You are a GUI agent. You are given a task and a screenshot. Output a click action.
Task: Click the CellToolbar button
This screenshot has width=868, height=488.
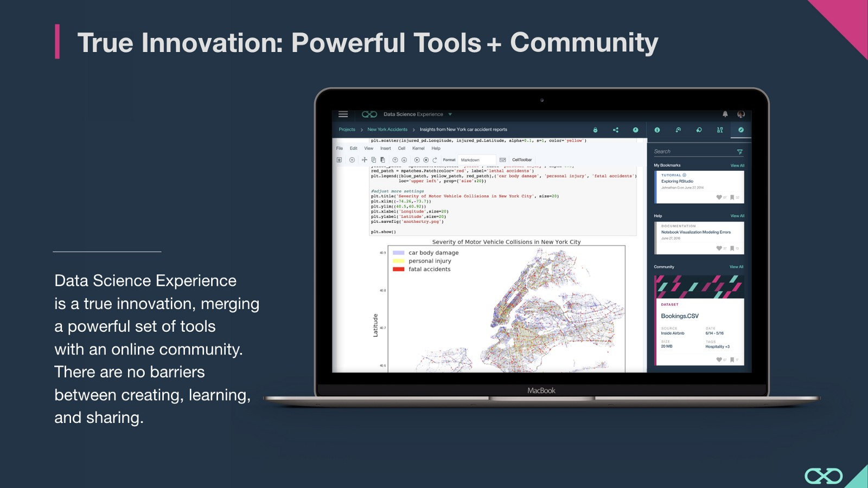click(522, 160)
